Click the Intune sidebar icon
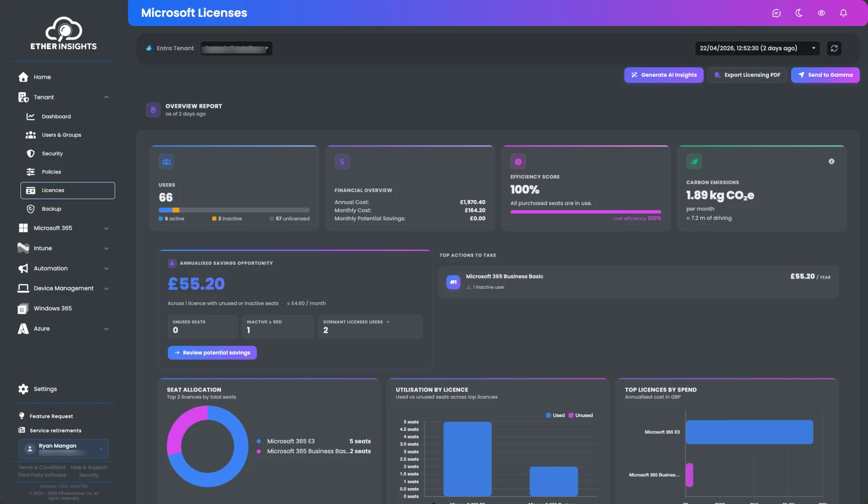Screen dimensions: 868x504 pyautogui.click(x=23, y=248)
